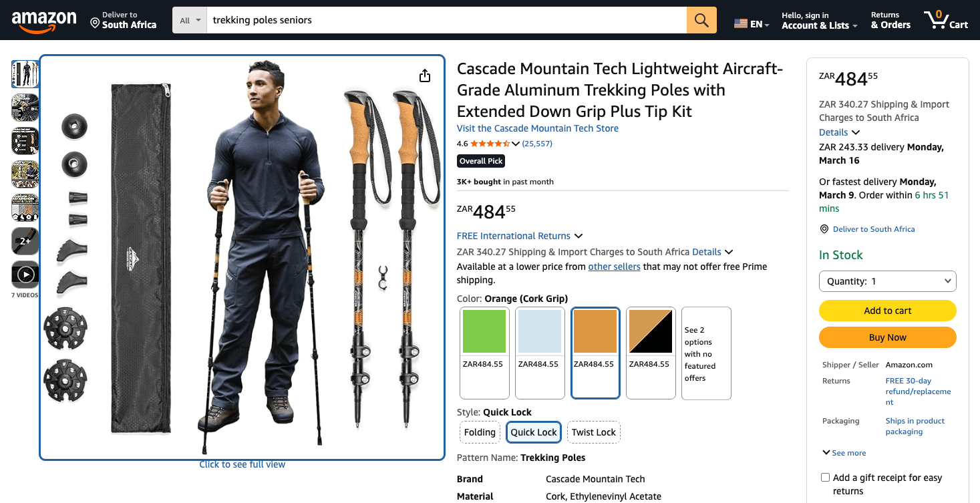Click the US flag language icon
The image size is (980, 503).
point(740,24)
